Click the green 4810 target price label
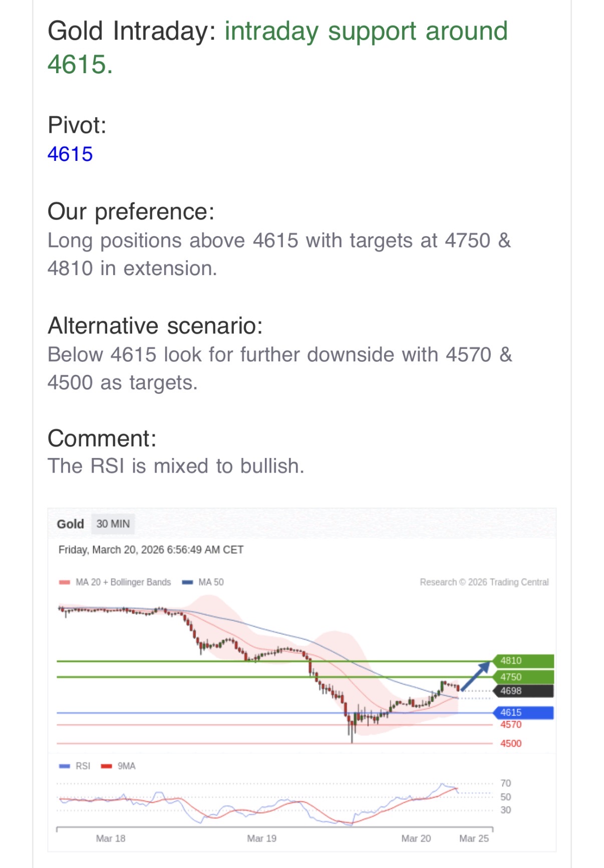 [x=523, y=661]
